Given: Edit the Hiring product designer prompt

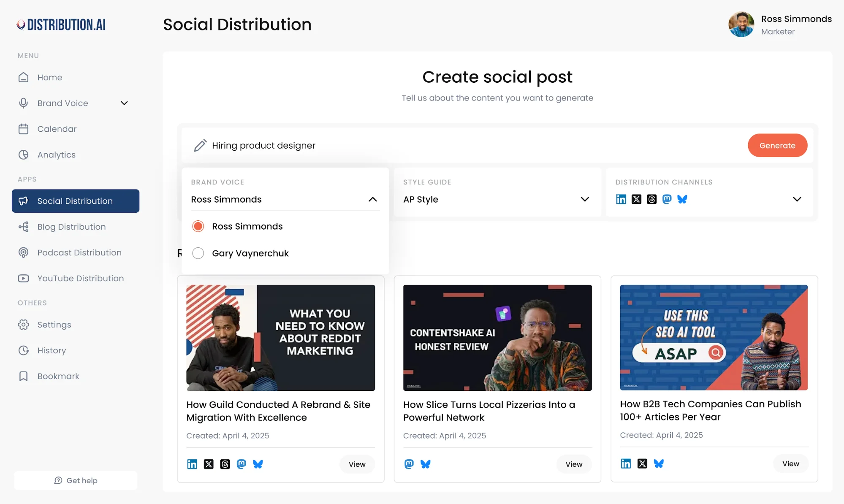Looking at the screenshot, I should pos(263,145).
